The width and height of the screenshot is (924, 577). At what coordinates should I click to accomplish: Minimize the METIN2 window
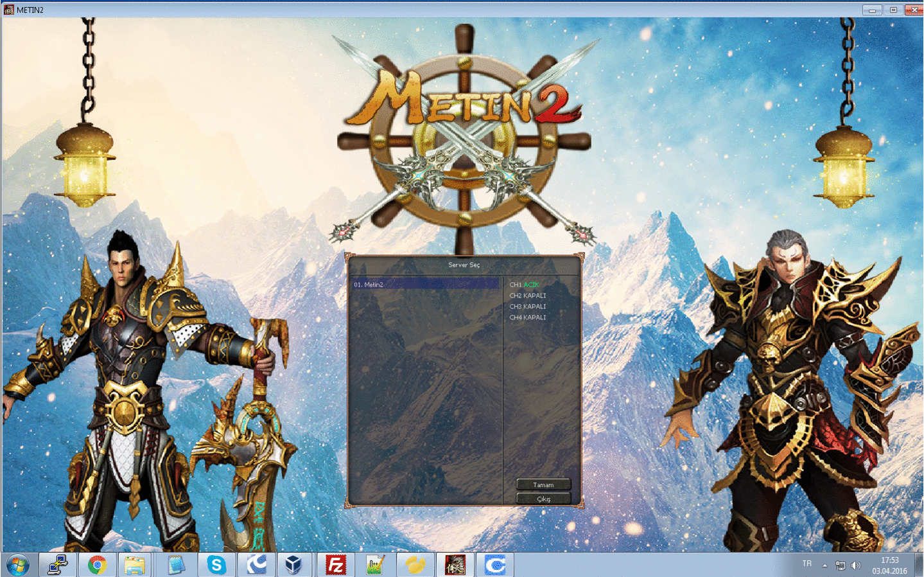coord(872,10)
